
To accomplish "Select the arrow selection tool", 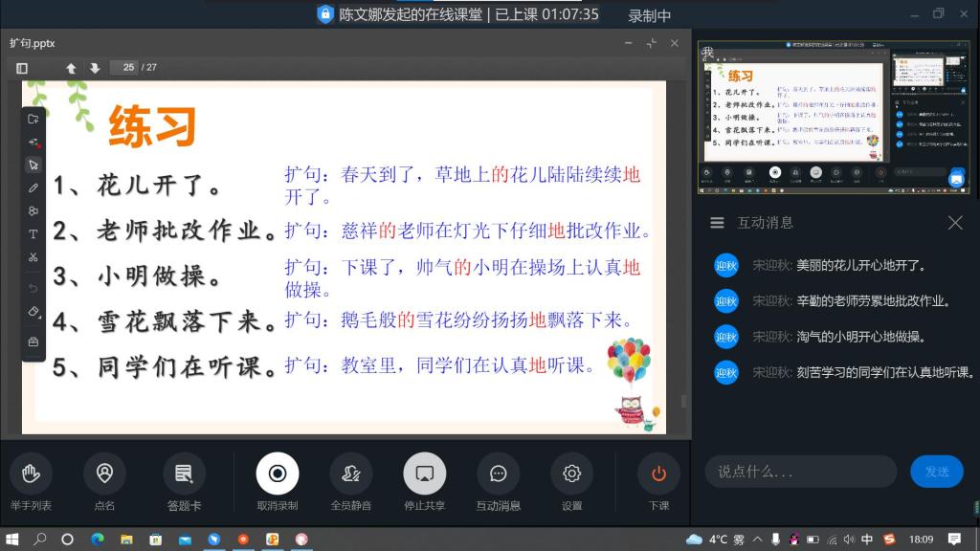I will (x=33, y=164).
